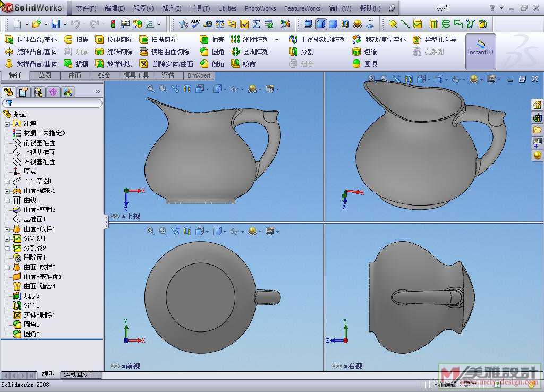Image resolution: width=544 pixels, height=392 pixels.
Task: Switch to the 曲面 command tab
Action: point(75,75)
